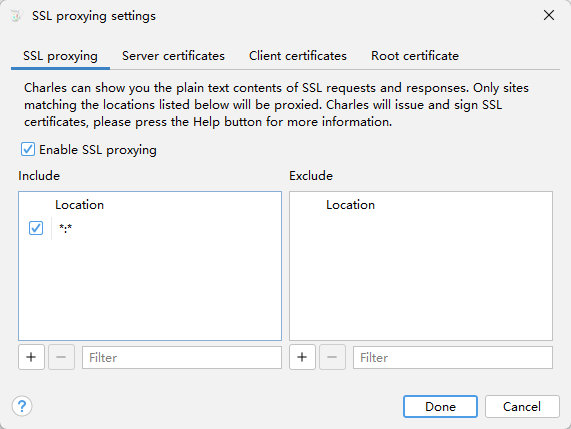
Task: Switch to the Server certificates tab
Action: coord(173,56)
